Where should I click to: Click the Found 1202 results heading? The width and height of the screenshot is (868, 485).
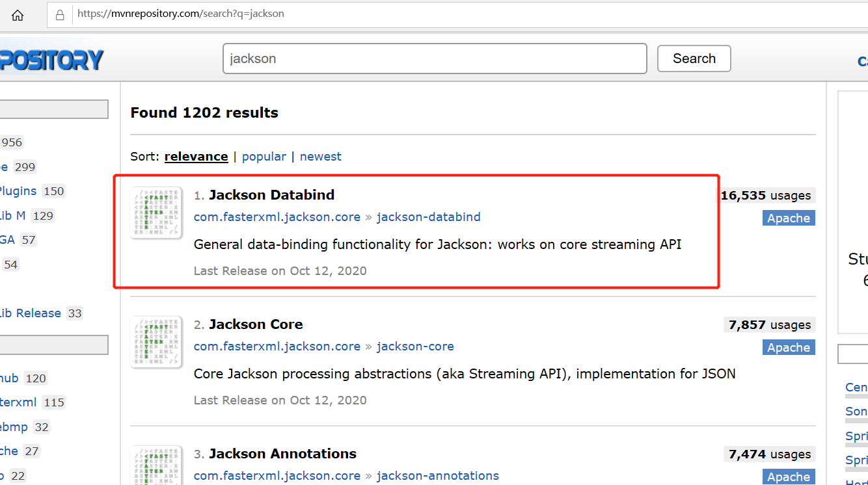pos(204,113)
